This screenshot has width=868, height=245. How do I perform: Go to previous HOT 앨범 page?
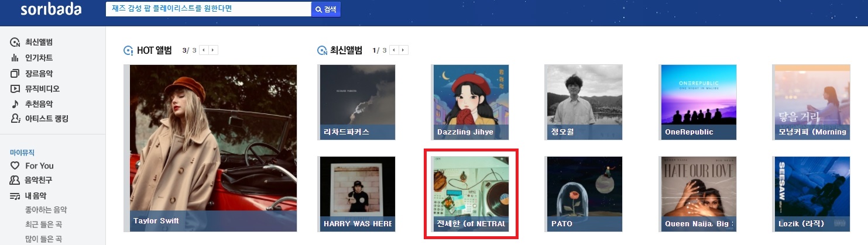coord(204,50)
